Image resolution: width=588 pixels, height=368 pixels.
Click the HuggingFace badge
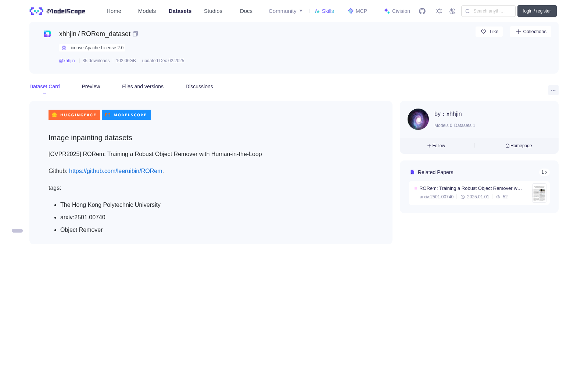[74, 115]
